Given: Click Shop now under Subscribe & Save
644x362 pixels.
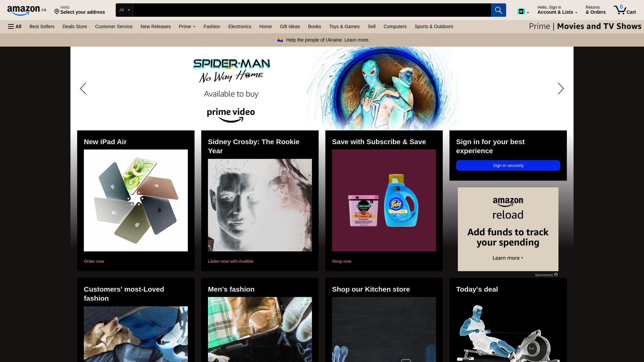Looking at the screenshot, I should (341, 261).
